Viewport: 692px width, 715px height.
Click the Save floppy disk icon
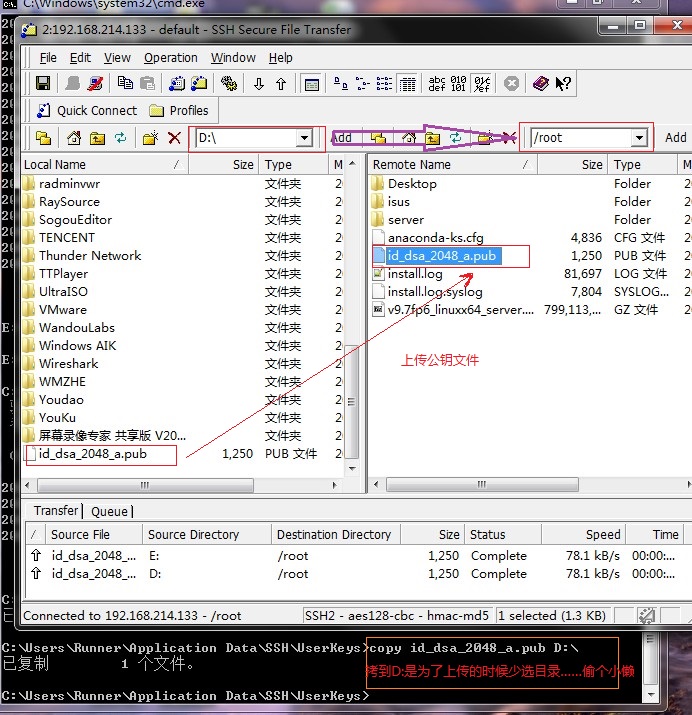coord(43,83)
